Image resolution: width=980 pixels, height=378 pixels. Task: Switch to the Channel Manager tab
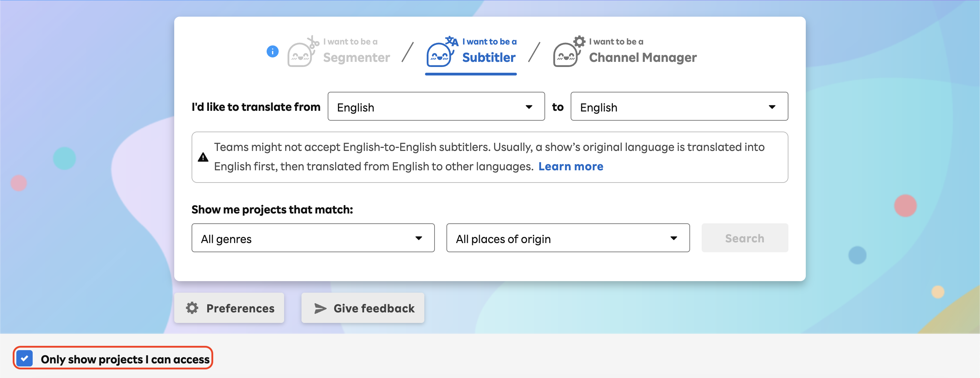tap(625, 51)
